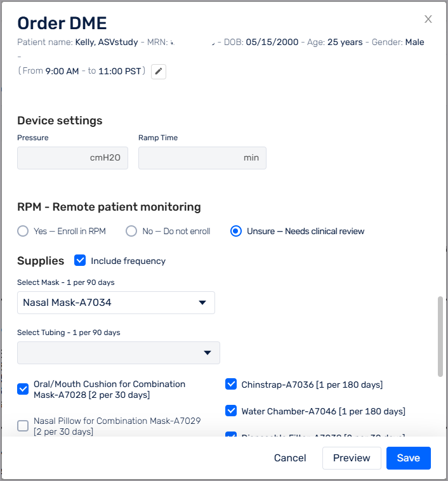This screenshot has height=481, width=448.
Task: Click the 'Gender: Male' text
Action: (398, 42)
